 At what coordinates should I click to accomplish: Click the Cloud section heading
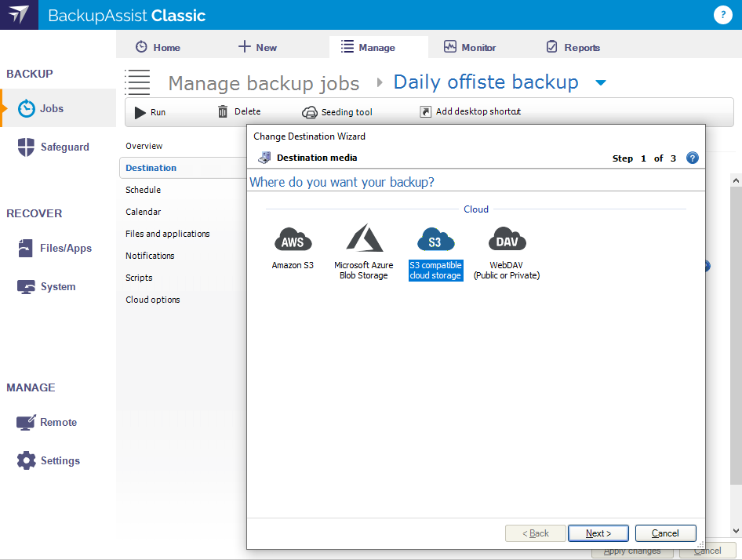point(475,209)
